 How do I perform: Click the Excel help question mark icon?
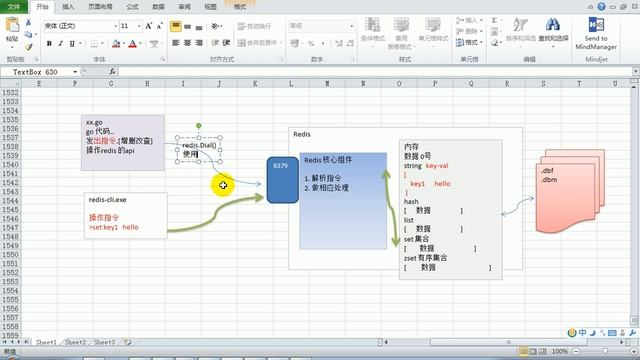click(x=602, y=7)
